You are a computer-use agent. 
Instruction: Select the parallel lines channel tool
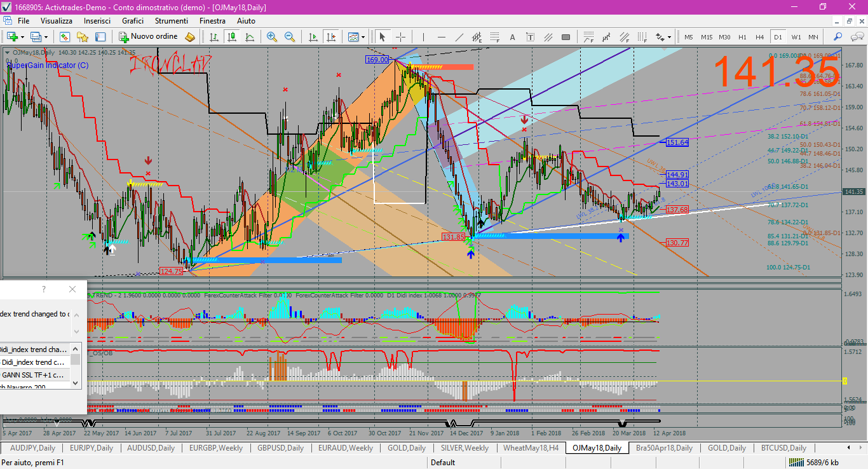point(548,37)
